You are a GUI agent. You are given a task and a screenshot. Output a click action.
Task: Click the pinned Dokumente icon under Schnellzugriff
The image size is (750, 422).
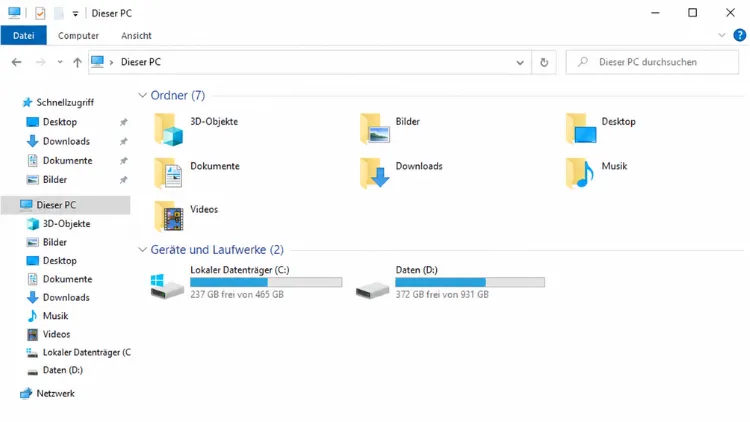pyautogui.click(x=33, y=161)
